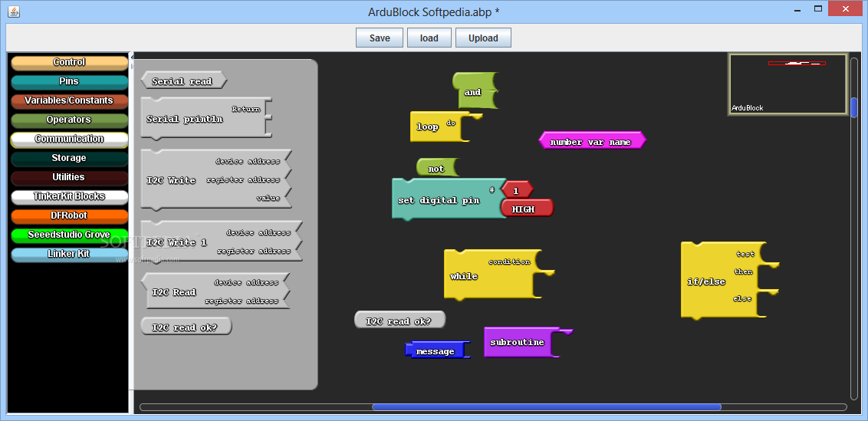Open the Control block category
Viewport: 868px width, 421px height.
(69, 63)
